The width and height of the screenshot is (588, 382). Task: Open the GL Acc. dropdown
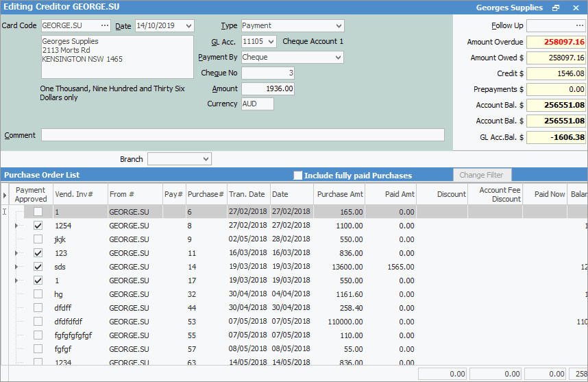click(x=271, y=42)
